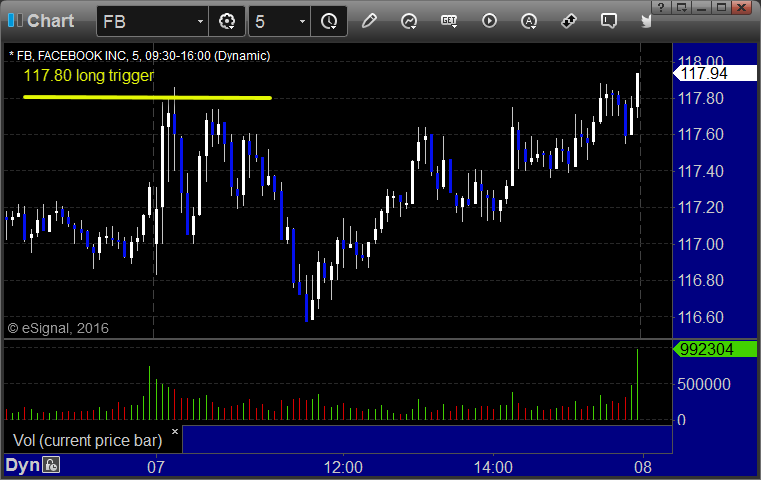Image resolution: width=761 pixels, height=480 pixels.
Task: Click the 117.60 price axis label
Action: [700, 134]
